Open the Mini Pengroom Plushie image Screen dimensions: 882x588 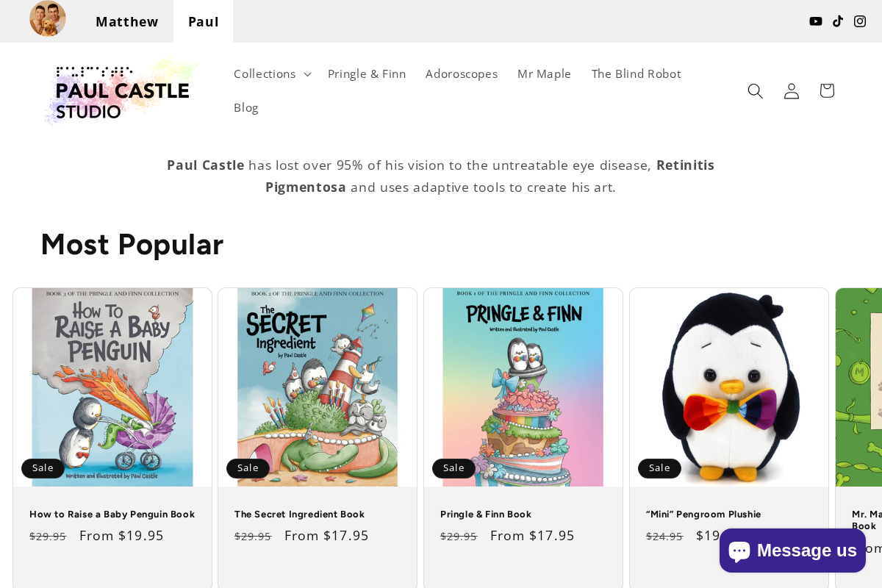point(729,387)
